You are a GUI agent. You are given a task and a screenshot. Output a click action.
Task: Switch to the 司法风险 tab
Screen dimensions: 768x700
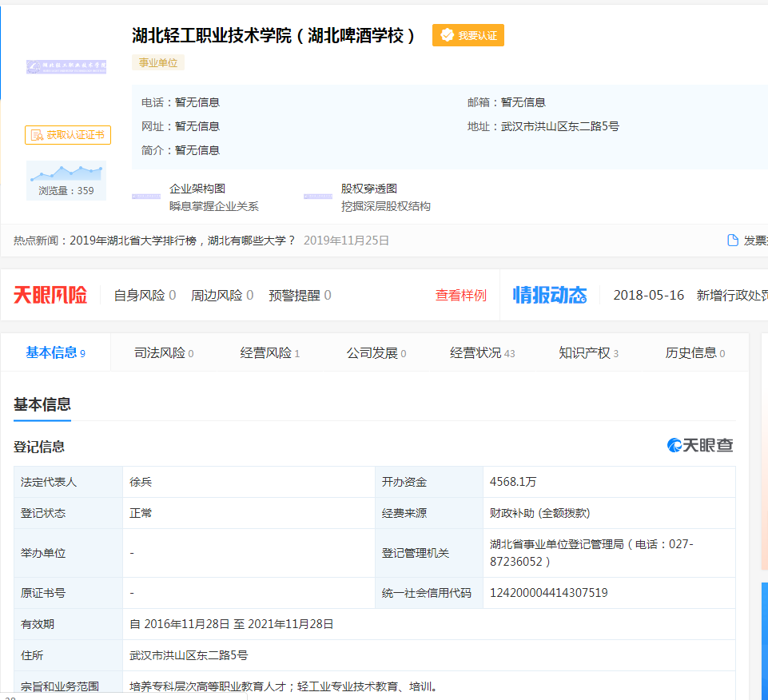(164, 353)
